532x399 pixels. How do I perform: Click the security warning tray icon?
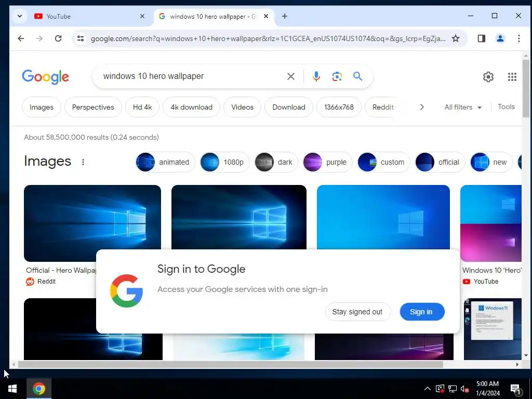[440, 389]
